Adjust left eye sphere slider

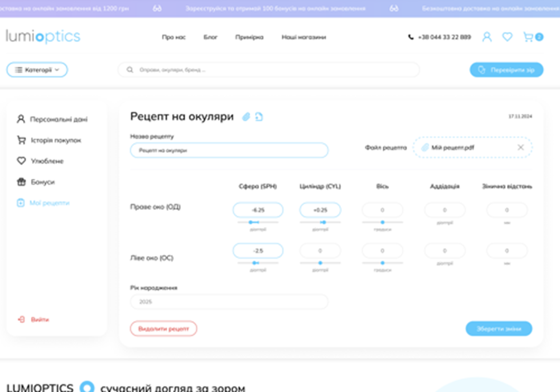(x=258, y=263)
